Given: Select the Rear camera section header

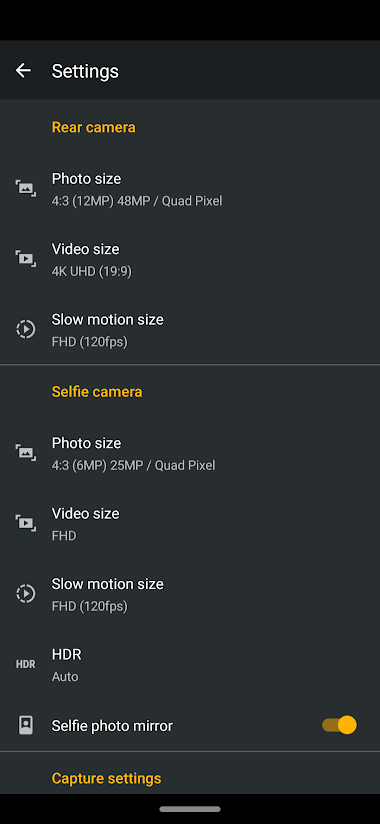Looking at the screenshot, I should click(94, 127).
